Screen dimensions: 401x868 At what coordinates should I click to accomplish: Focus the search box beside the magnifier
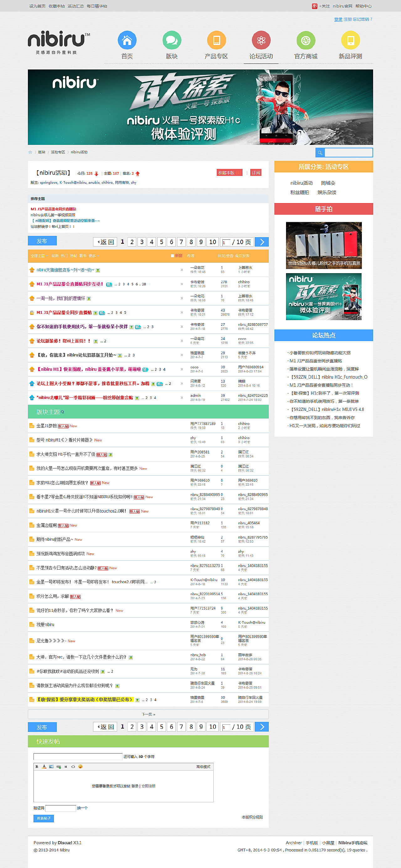tap(349, 153)
